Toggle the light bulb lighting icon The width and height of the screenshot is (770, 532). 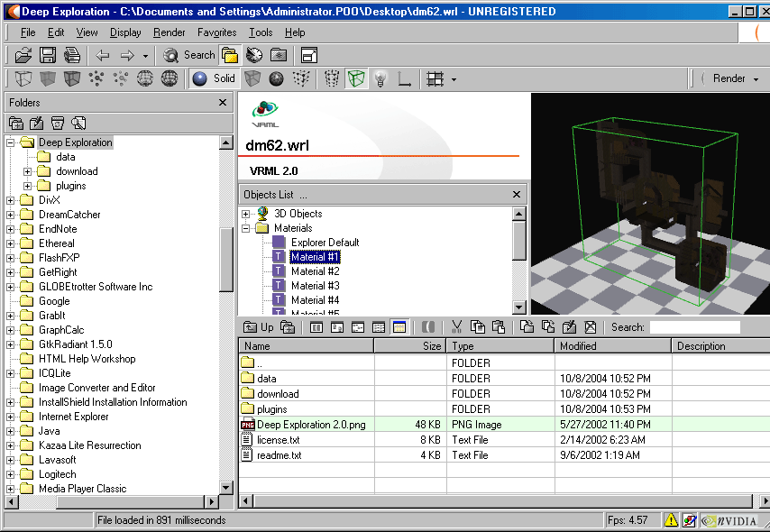[x=380, y=78]
